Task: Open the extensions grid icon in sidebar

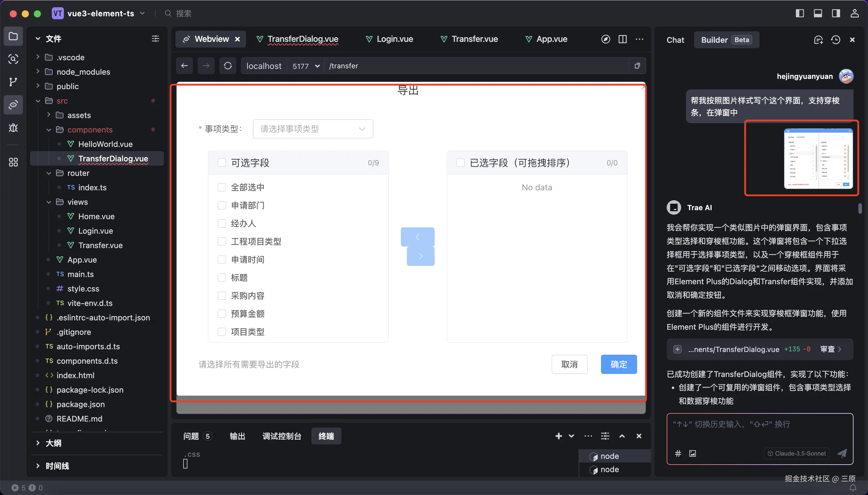Action: 13,162
